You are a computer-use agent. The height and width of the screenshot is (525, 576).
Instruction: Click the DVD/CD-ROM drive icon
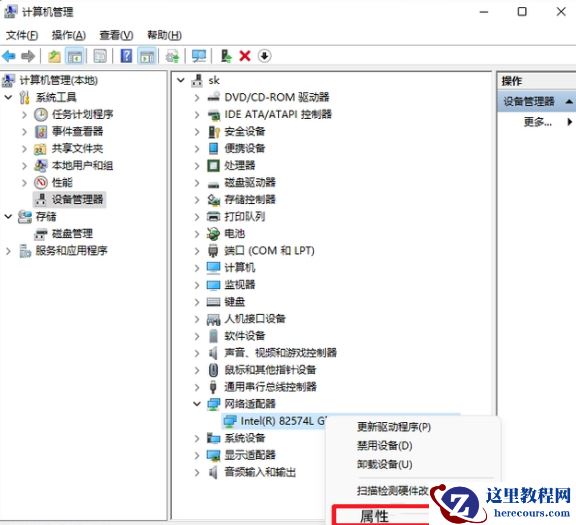pos(213,97)
